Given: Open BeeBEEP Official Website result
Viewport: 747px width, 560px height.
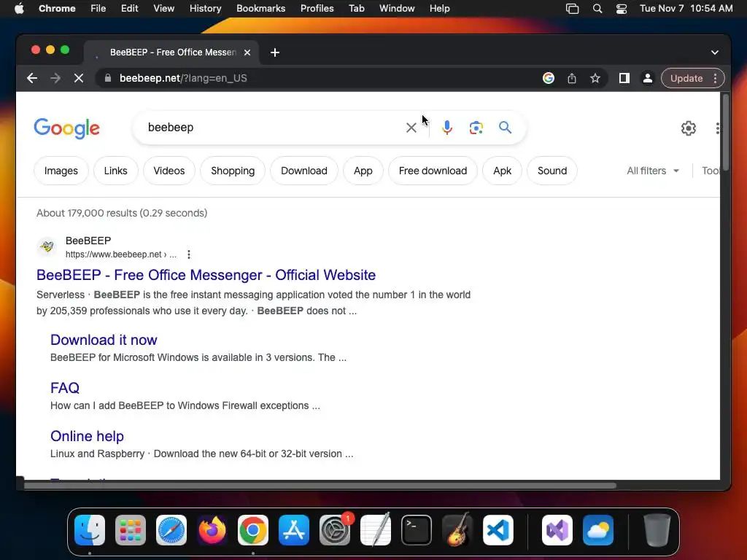Looking at the screenshot, I should pyautogui.click(x=206, y=275).
